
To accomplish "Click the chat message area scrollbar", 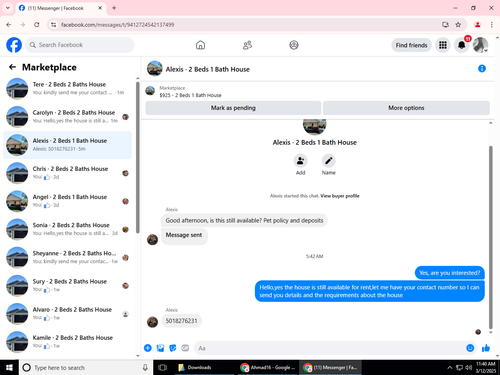I will pos(490,237).
